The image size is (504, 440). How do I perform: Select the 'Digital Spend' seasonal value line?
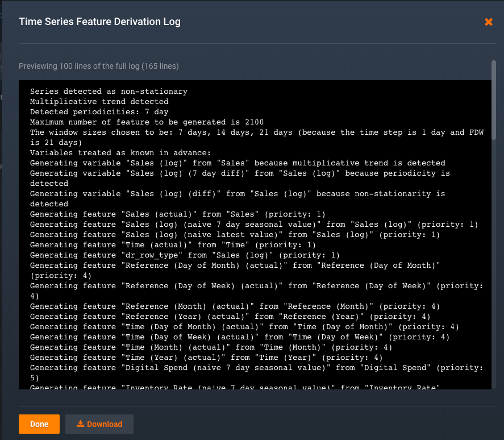[256, 368]
